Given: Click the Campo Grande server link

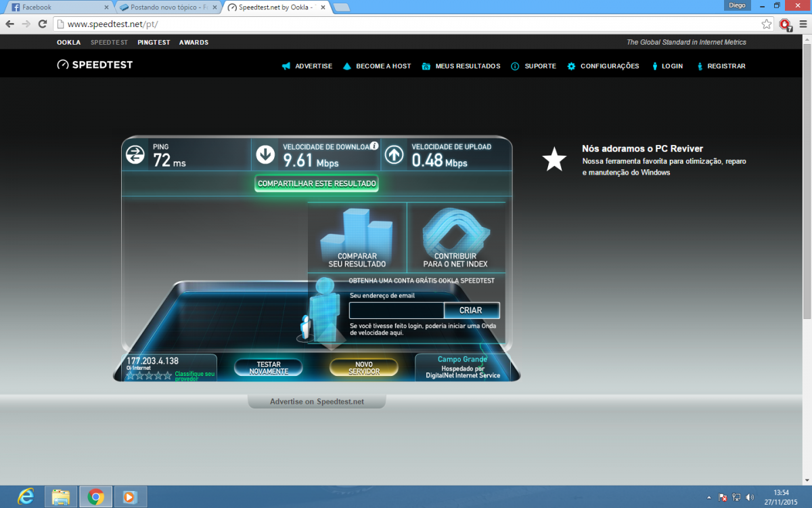Looking at the screenshot, I should tap(462, 359).
